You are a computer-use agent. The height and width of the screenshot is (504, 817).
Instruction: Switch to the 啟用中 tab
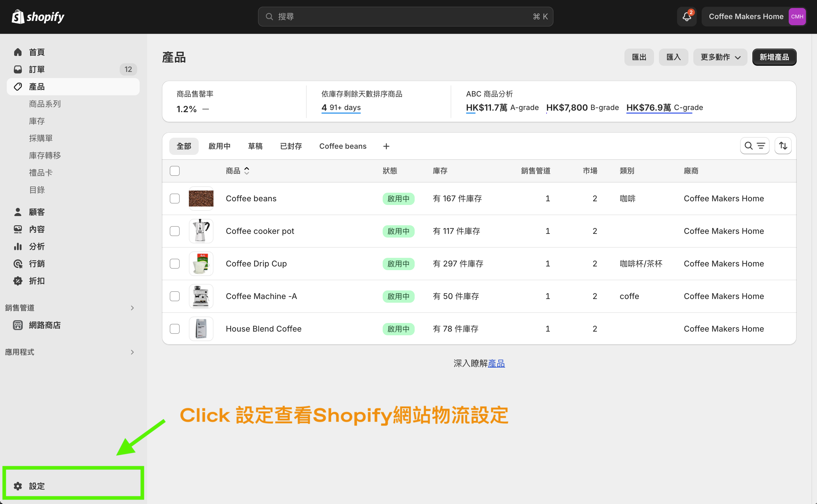click(x=220, y=146)
